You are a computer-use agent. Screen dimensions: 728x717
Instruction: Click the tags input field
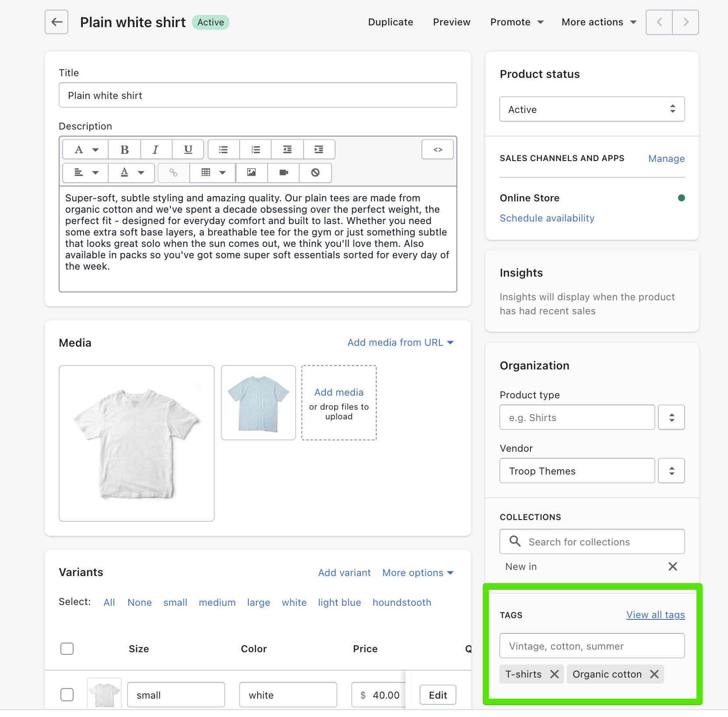592,646
